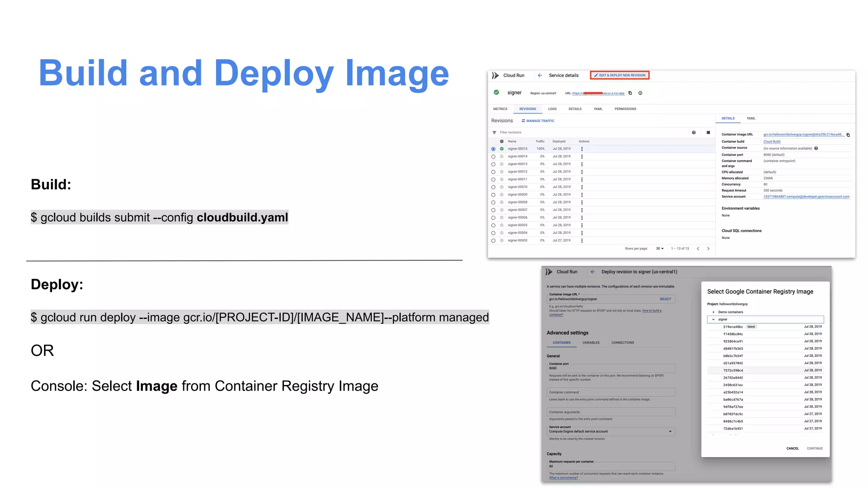868x488 pixels.
Task: Expand the Demo containers tree node
Action: pos(713,312)
